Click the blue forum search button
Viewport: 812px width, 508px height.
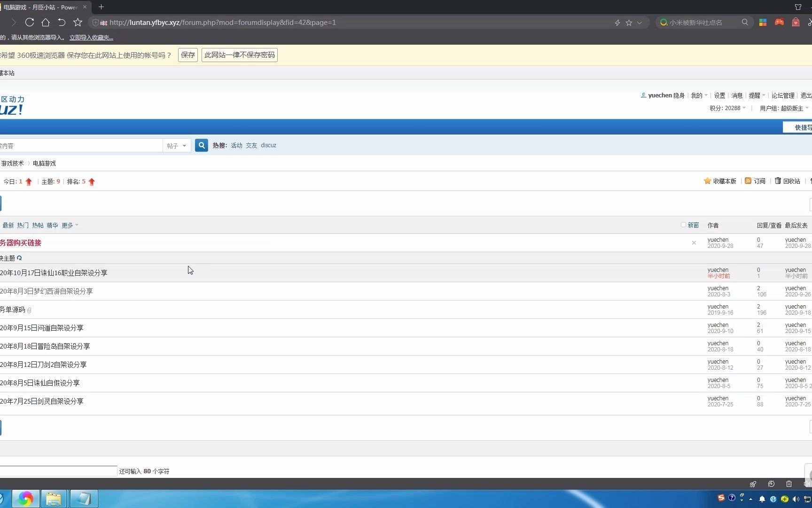202,145
